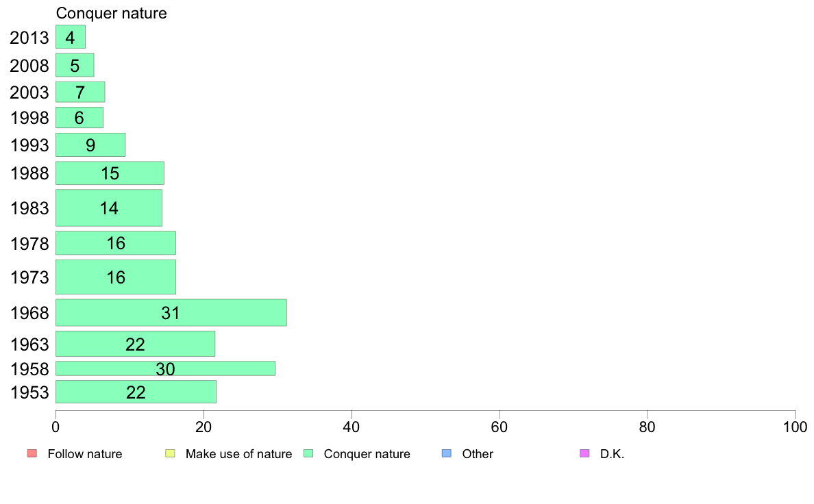Click the 2003 year axis label
The image size is (814, 504).
point(29,92)
